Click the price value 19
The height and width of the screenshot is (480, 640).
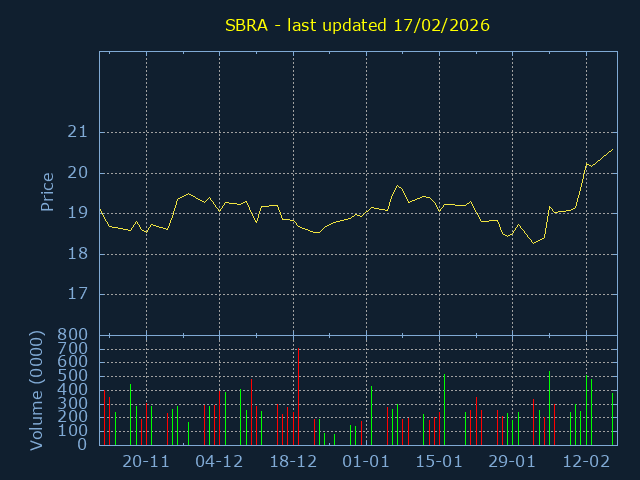click(78, 213)
